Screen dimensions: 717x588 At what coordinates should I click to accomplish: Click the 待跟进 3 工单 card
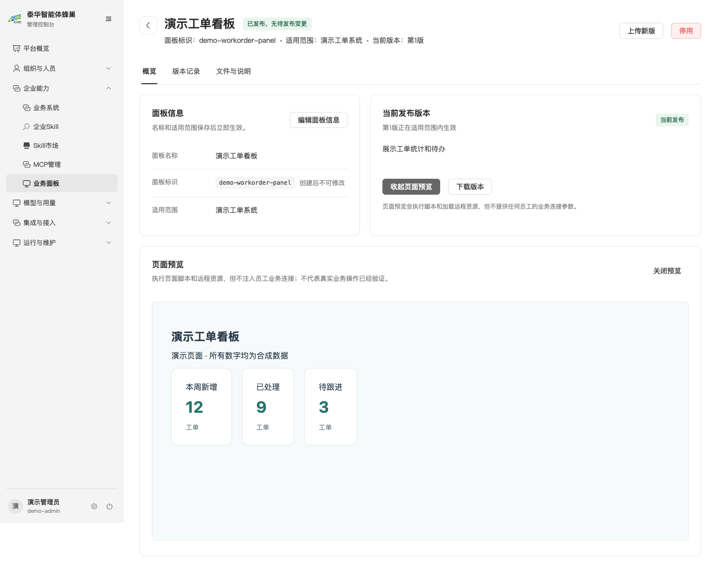(331, 407)
